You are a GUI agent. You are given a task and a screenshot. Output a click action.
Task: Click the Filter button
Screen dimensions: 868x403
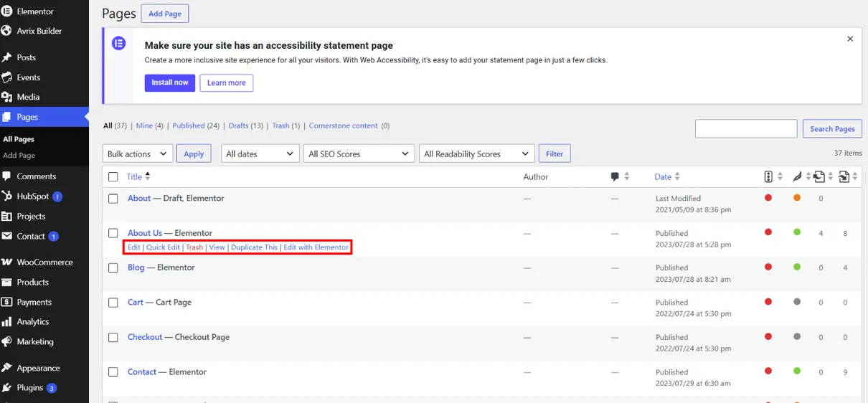[555, 153]
